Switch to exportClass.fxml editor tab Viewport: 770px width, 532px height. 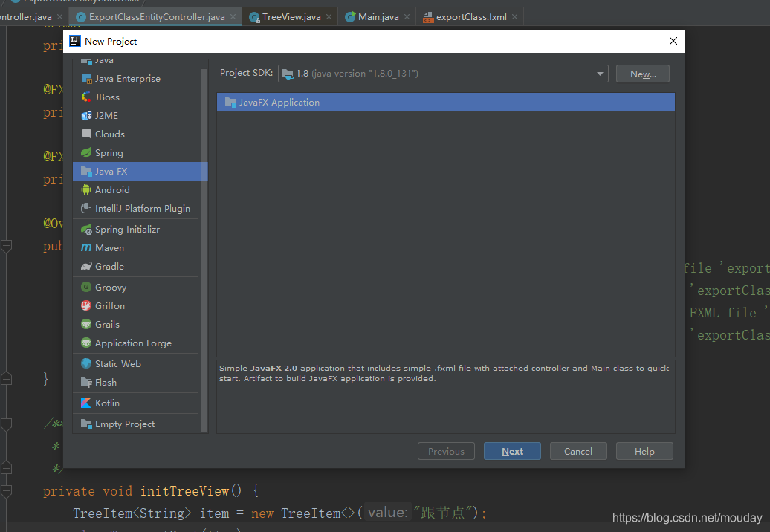[x=470, y=17]
